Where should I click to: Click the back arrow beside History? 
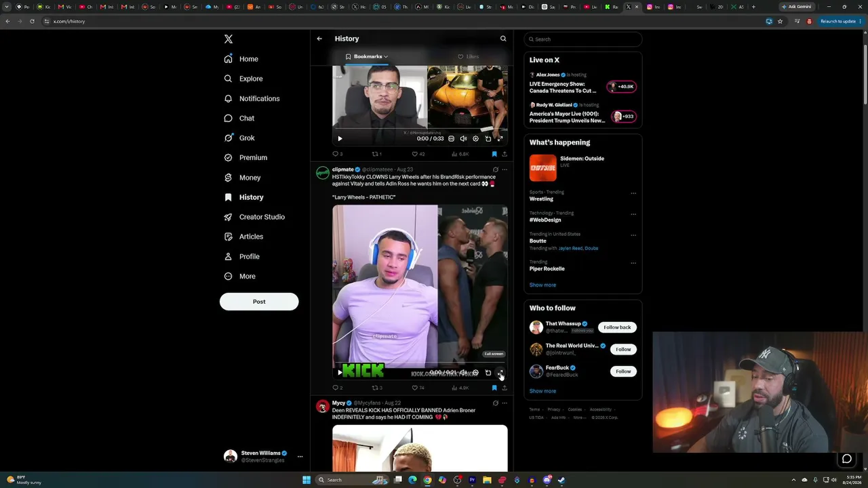(x=319, y=39)
